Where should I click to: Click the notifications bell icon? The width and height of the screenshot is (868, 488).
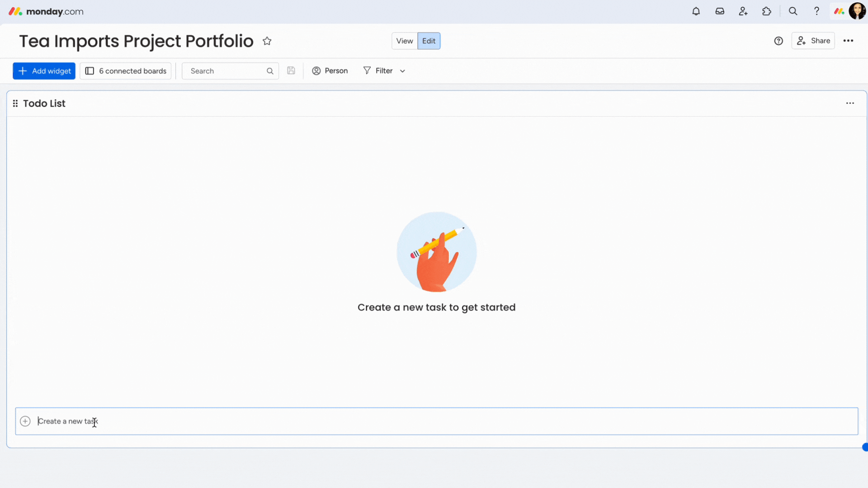click(696, 11)
